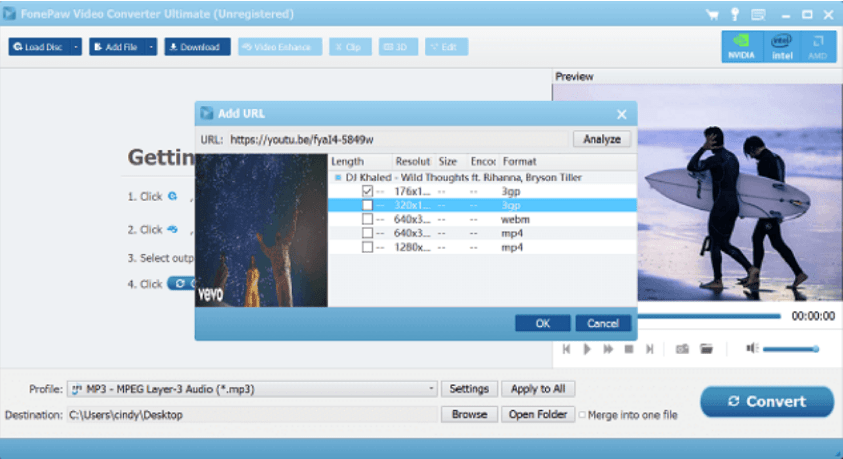
Task: Click the Apply to All button
Action: click(x=538, y=389)
